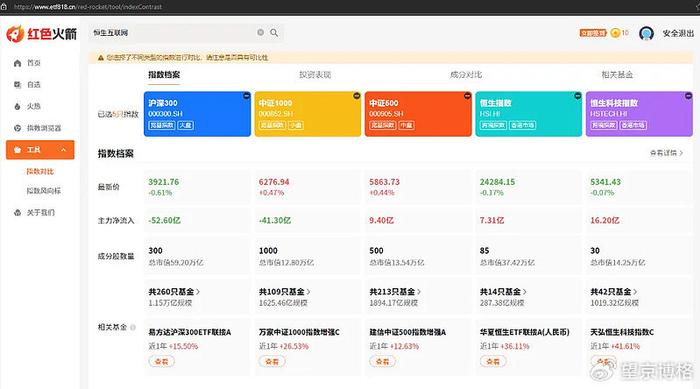Click the 1019.32亿规模 text
700x389 pixels.
pyautogui.click(x=614, y=303)
